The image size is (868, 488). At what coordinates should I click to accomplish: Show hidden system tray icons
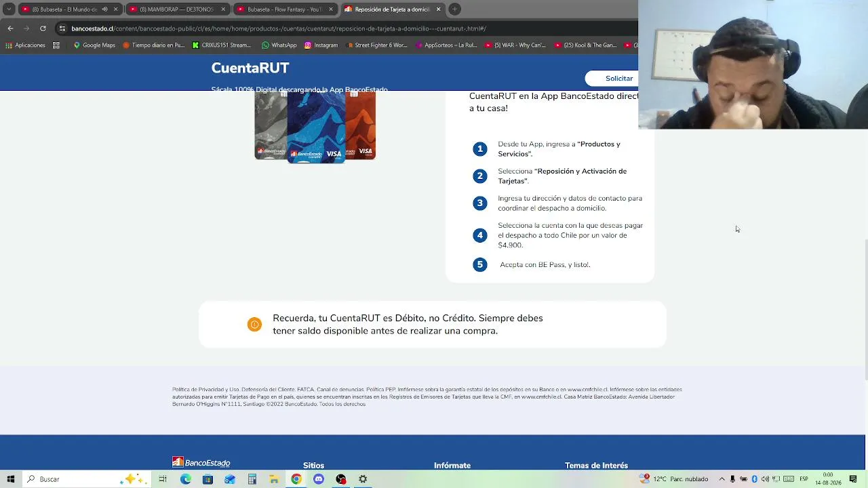[722, 479]
